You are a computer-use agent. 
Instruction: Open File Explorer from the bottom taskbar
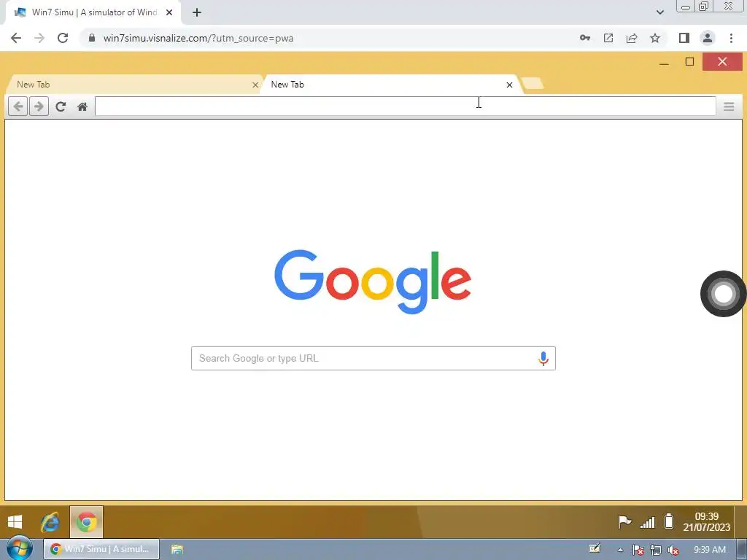(177, 550)
